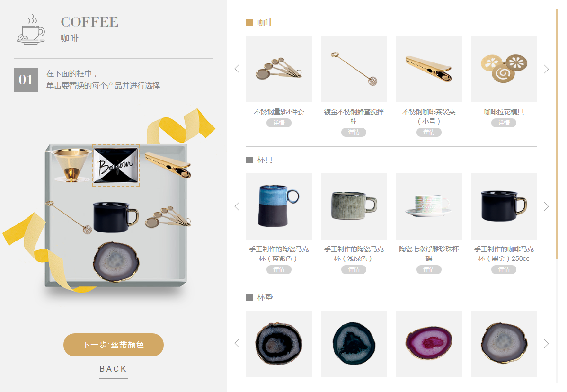The height and width of the screenshot is (392, 567).
Task: Click 下一步:丝带颜色 button
Action: (114, 345)
